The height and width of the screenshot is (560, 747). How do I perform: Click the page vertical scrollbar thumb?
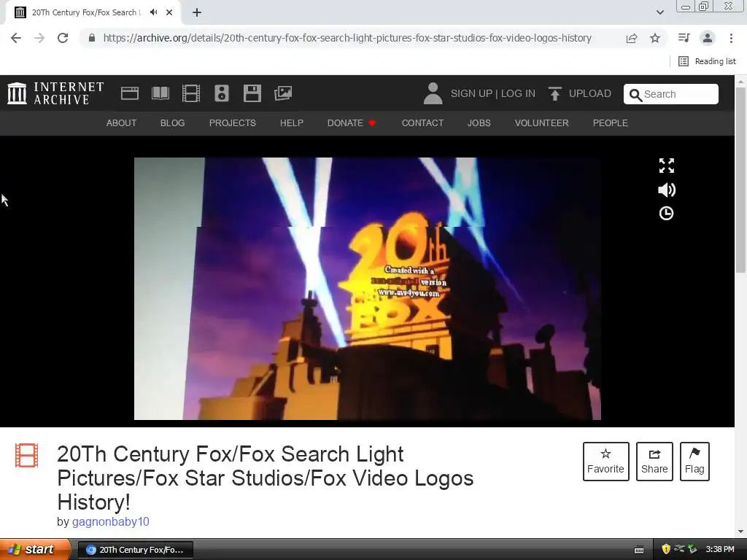click(x=740, y=180)
